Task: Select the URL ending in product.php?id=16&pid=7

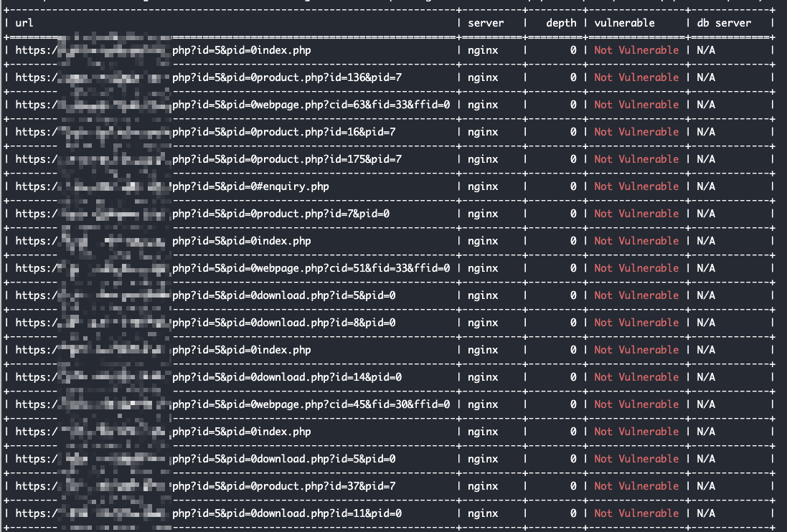Action: click(x=283, y=132)
